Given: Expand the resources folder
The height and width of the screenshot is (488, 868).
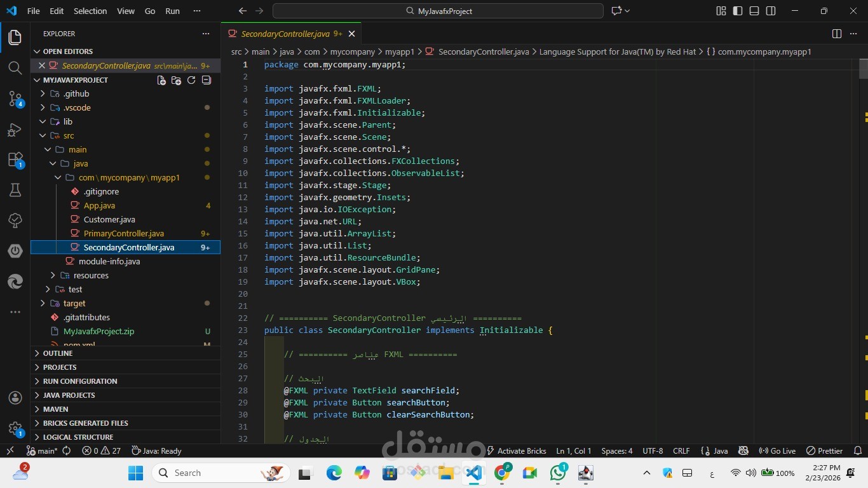Looking at the screenshot, I should coord(91,275).
